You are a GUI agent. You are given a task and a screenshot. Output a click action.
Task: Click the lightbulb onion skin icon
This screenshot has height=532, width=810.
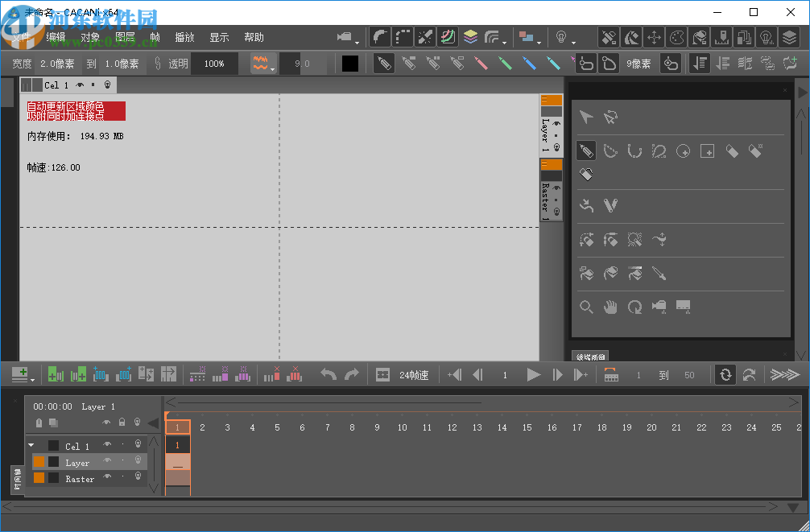(x=562, y=38)
